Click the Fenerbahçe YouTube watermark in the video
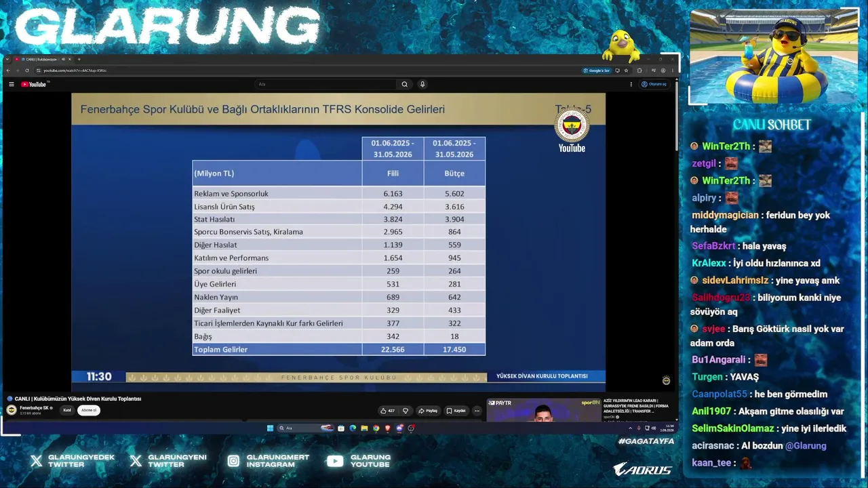 coord(572,131)
